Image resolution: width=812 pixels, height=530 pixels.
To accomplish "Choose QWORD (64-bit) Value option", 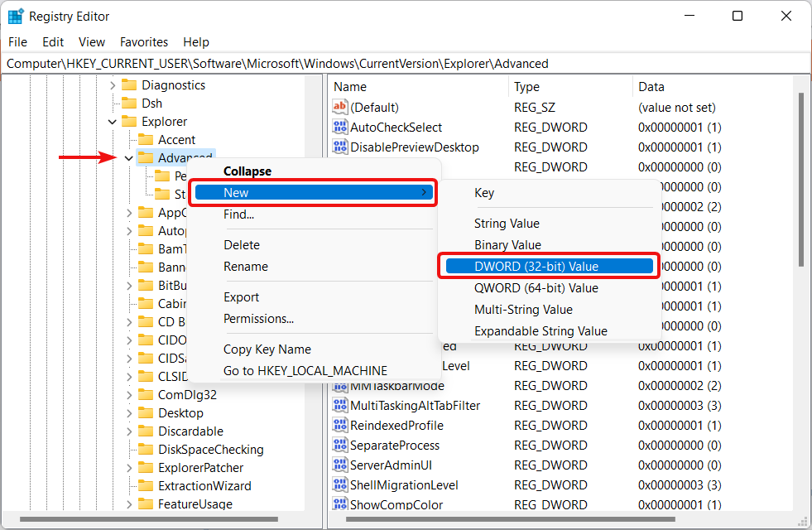I will [x=536, y=288].
